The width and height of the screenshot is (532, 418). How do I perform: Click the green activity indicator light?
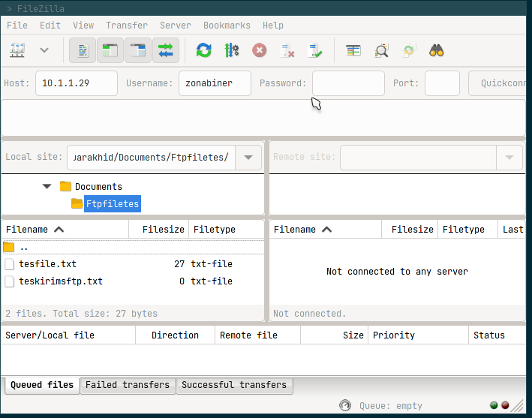pyautogui.click(x=494, y=405)
